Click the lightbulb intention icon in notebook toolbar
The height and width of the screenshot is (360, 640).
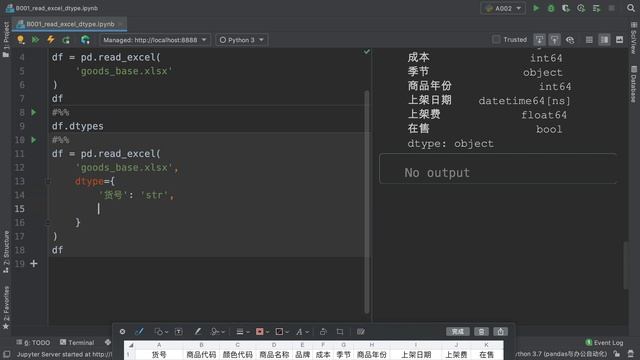click(20, 40)
